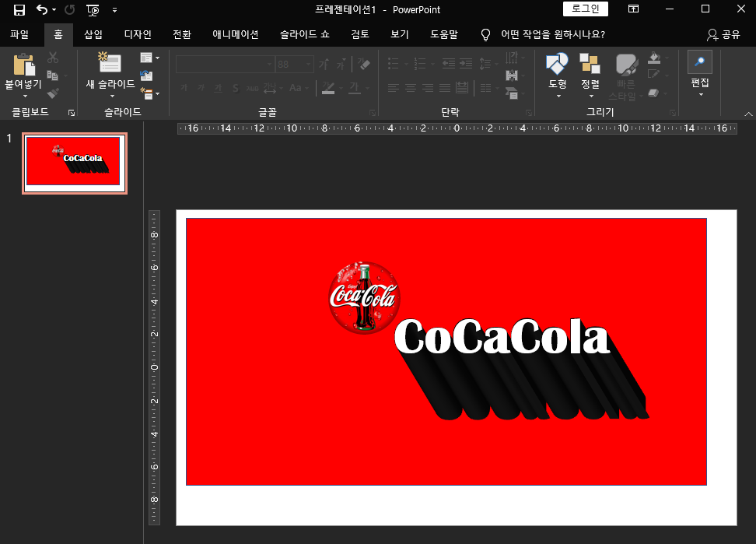Open Customize Quick Access Toolbar dropdown

click(x=114, y=9)
